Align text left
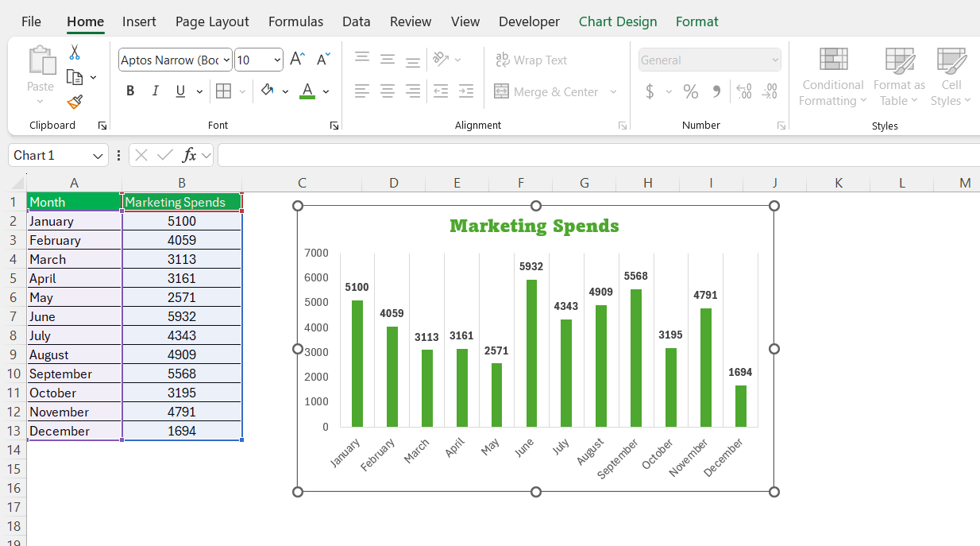The height and width of the screenshot is (546, 980). point(362,91)
